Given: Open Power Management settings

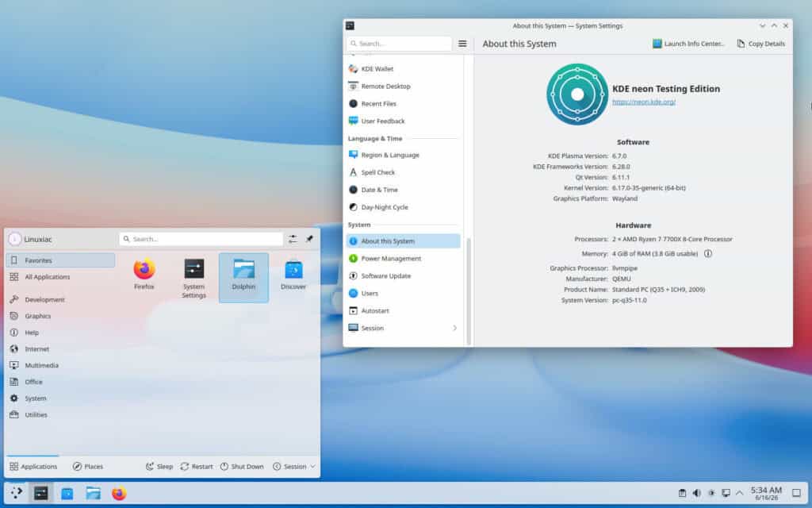Looking at the screenshot, I should (x=403, y=258).
